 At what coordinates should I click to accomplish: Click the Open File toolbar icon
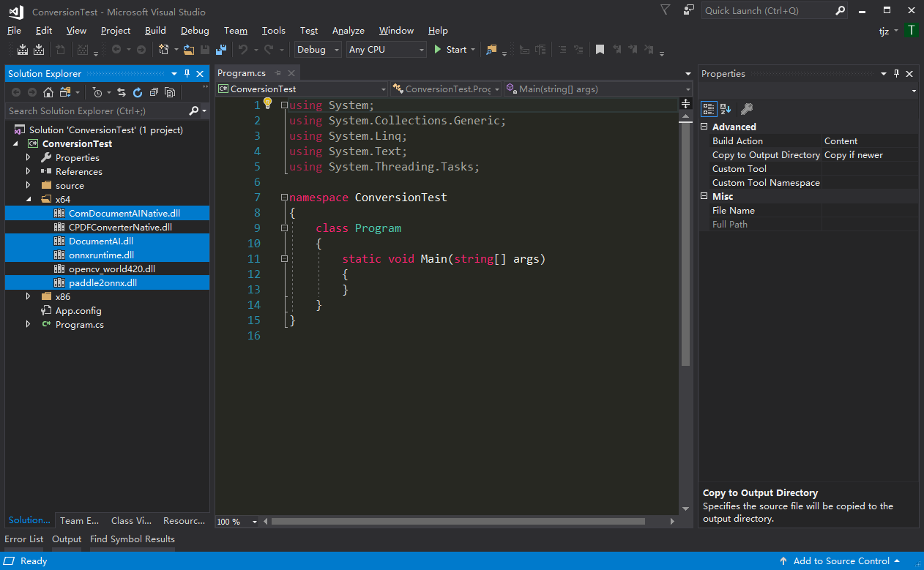tap(189, 50)
